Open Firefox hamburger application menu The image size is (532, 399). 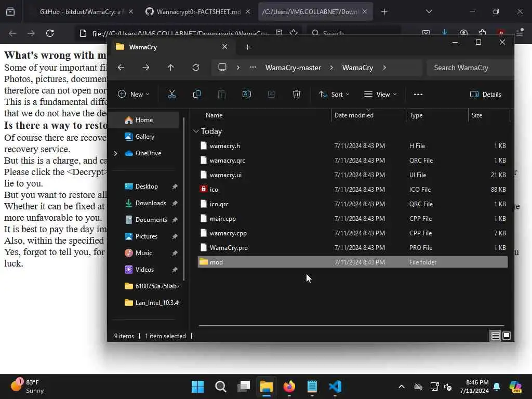[520, 33]
